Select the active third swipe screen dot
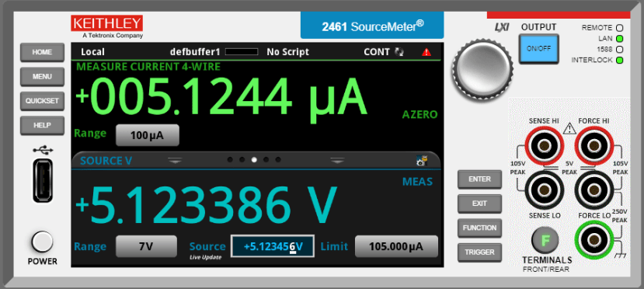The height and width of the screenshot is (289, 644). (x=254, y=160)
